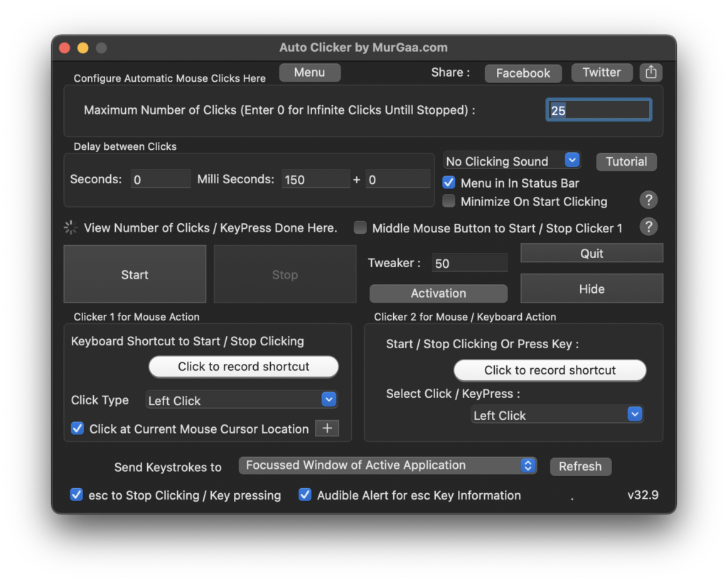
Task: Open the Tutorial
Action: point(626,161)
